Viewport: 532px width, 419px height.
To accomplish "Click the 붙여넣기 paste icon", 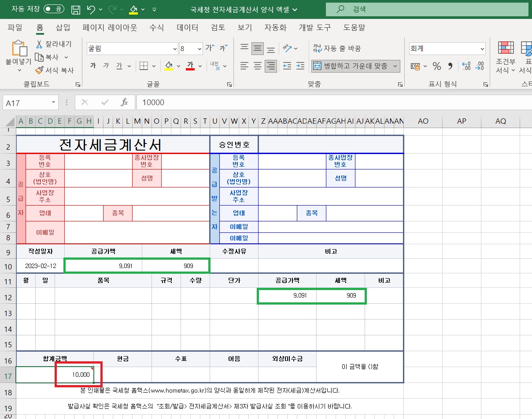I will click(18, 48).
